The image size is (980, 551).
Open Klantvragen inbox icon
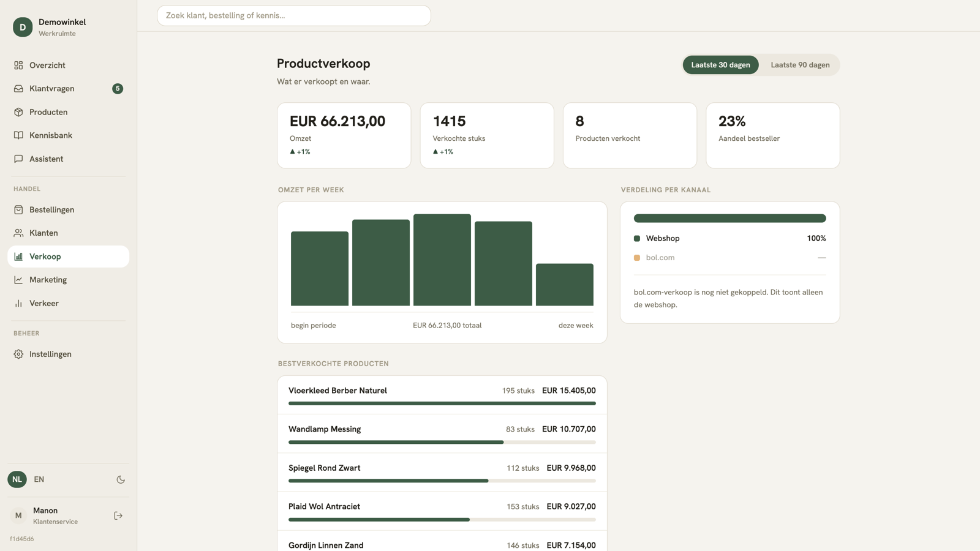18,89
